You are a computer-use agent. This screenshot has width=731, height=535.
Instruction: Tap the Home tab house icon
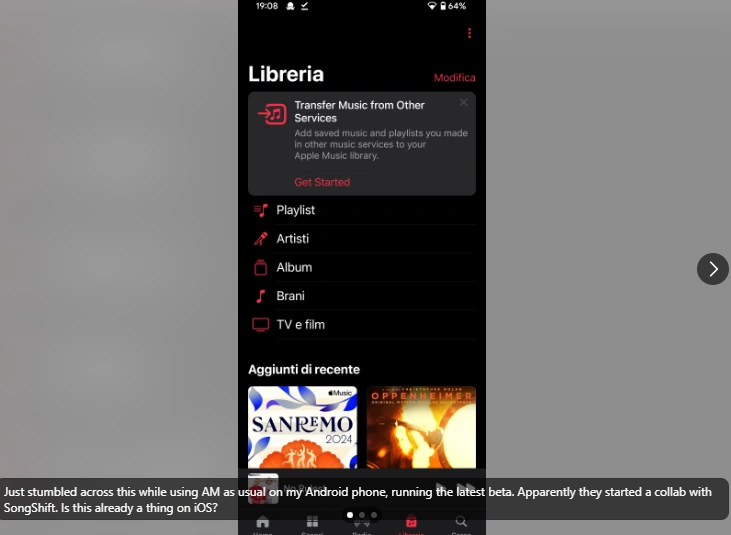[x=262, y=521]
